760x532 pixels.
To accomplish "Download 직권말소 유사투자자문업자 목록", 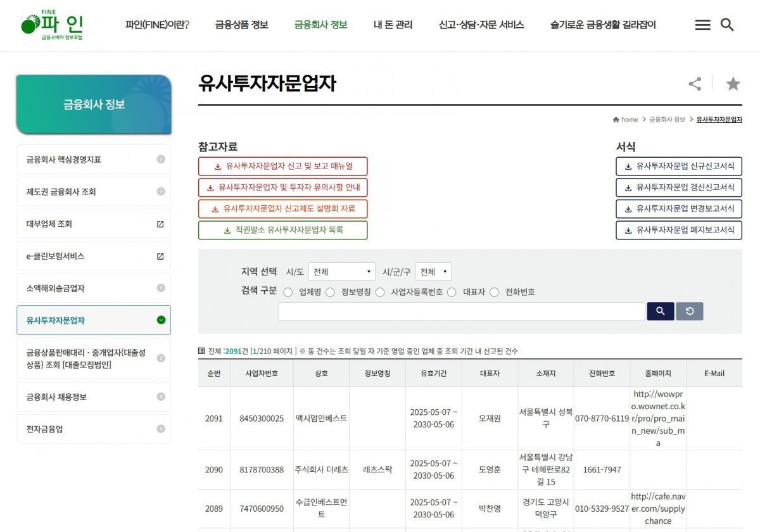I will 282,230.
